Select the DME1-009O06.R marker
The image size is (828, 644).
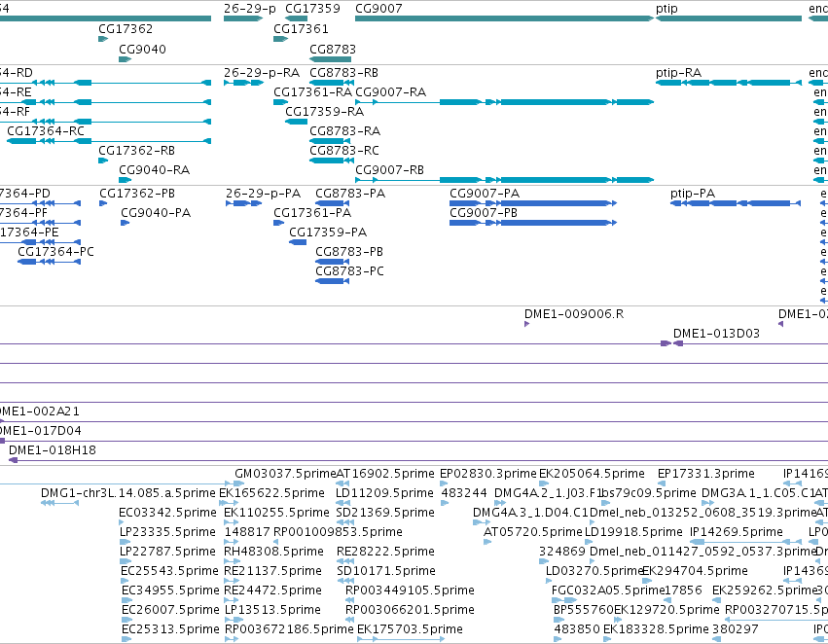click(526, 324)
